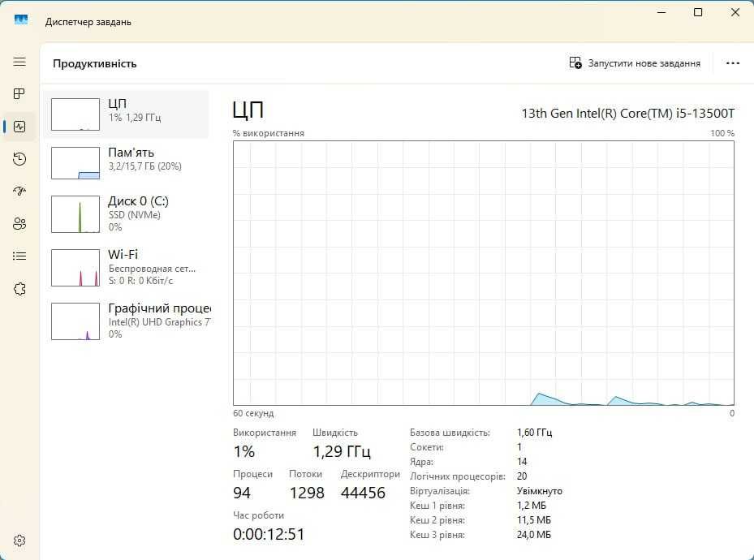This screenshot has height=560, width=754.
Task: Close the Task Manager window
Action: [x=735, y=12]
